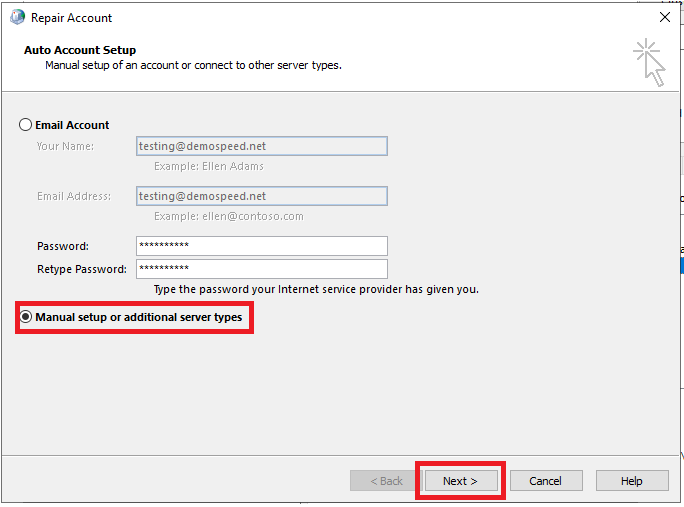The height and width of the screenshot is (507, 684).
Task: Click the Repair Account title bar globe icon
Action: (x=15, y=17)
